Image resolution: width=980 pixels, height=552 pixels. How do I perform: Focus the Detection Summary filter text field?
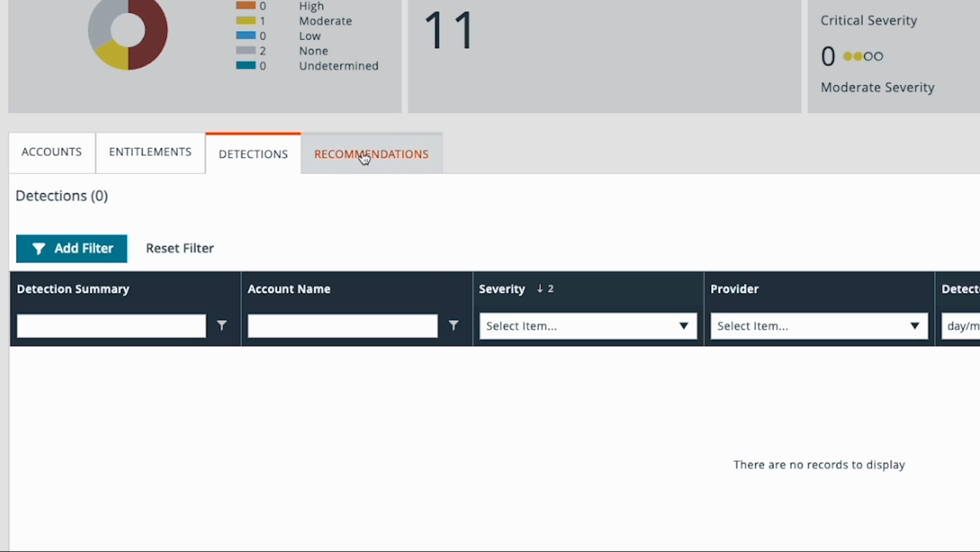(x=111, y=326)
